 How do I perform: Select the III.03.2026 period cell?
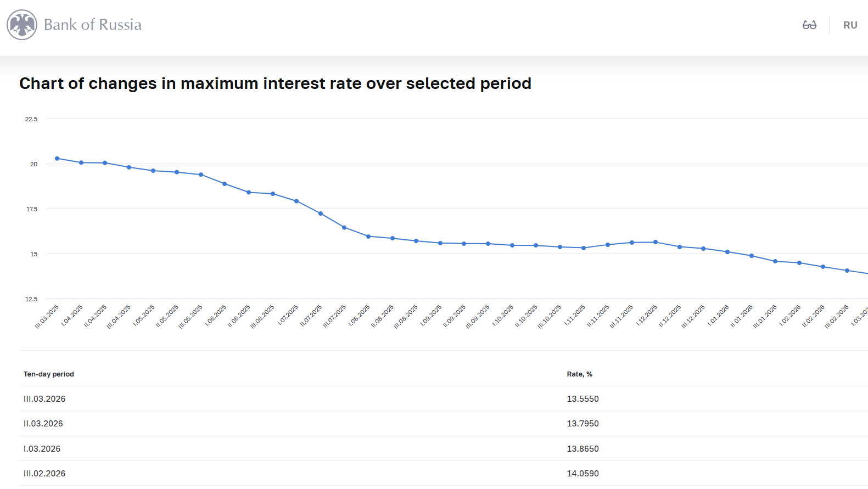[x=44, y=399]
